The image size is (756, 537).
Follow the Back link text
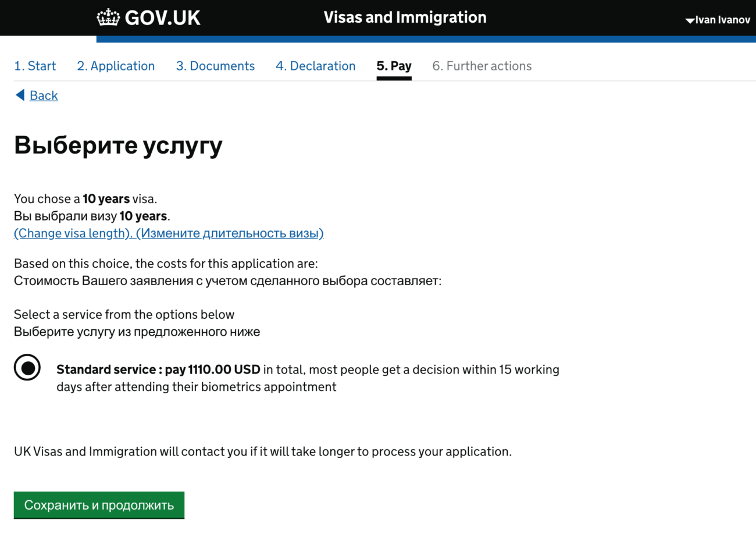pos(44,95)
